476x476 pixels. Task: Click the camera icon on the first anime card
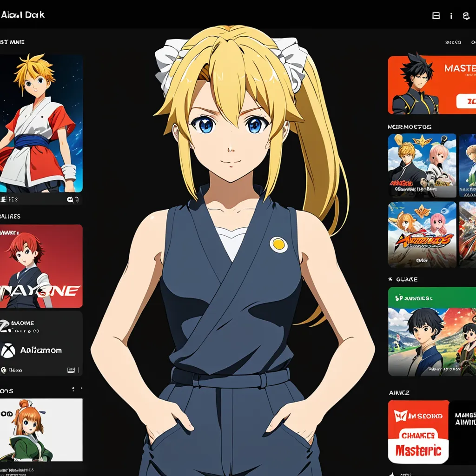click(x=70, y=199)
